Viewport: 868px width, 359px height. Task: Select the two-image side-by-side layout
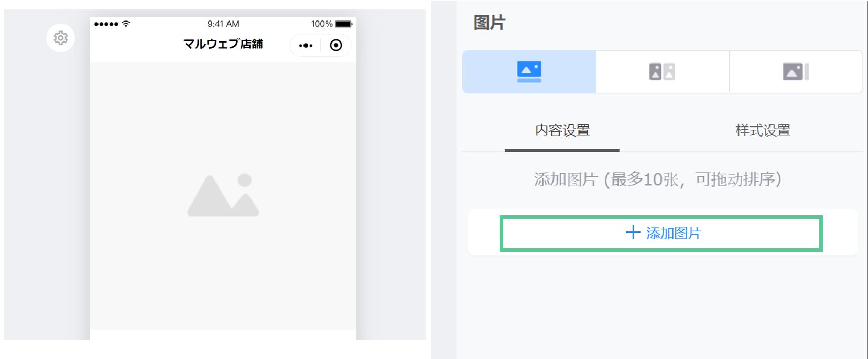tap(663, 72)
